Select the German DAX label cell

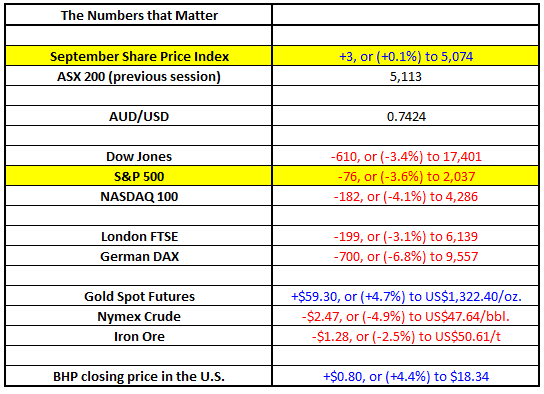point(139,256)
